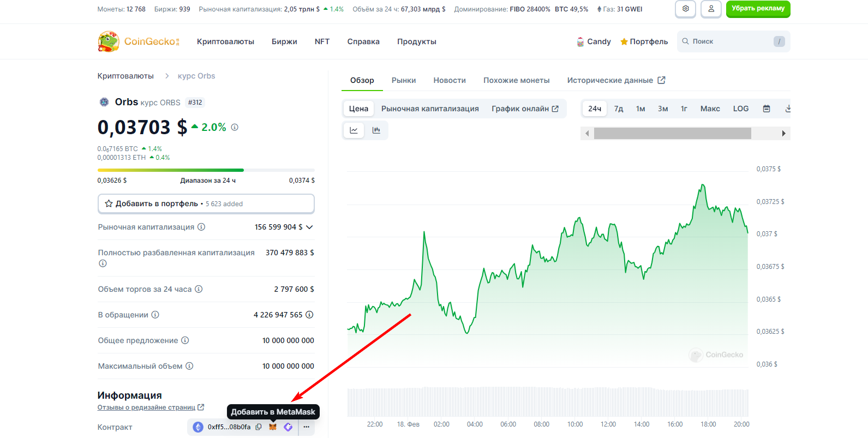Viewport: 868px width, 438px height.
Task: Switch to the Похожие монеты tab
Action: 517,80
